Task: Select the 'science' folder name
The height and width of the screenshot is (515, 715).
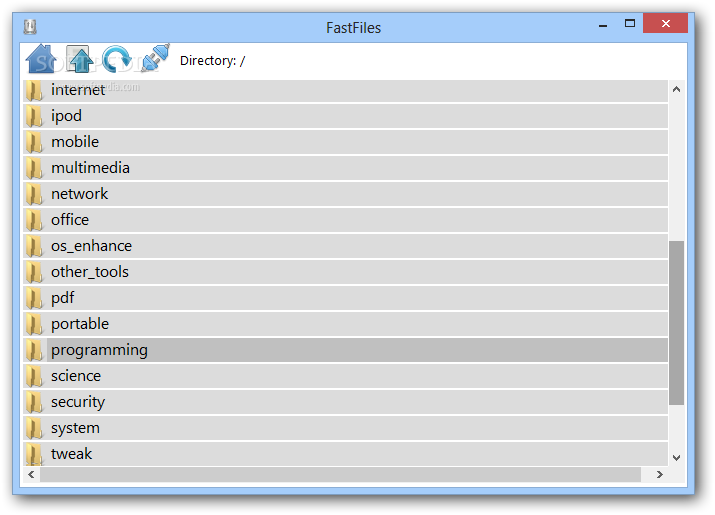Action: pyautogui.click(x=76, y=376)
